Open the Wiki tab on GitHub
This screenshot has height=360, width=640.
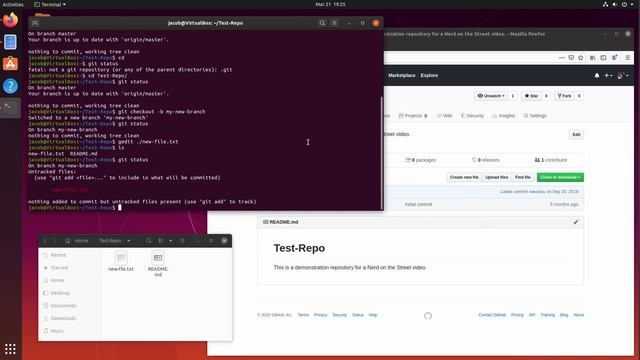tap(444, 116)
